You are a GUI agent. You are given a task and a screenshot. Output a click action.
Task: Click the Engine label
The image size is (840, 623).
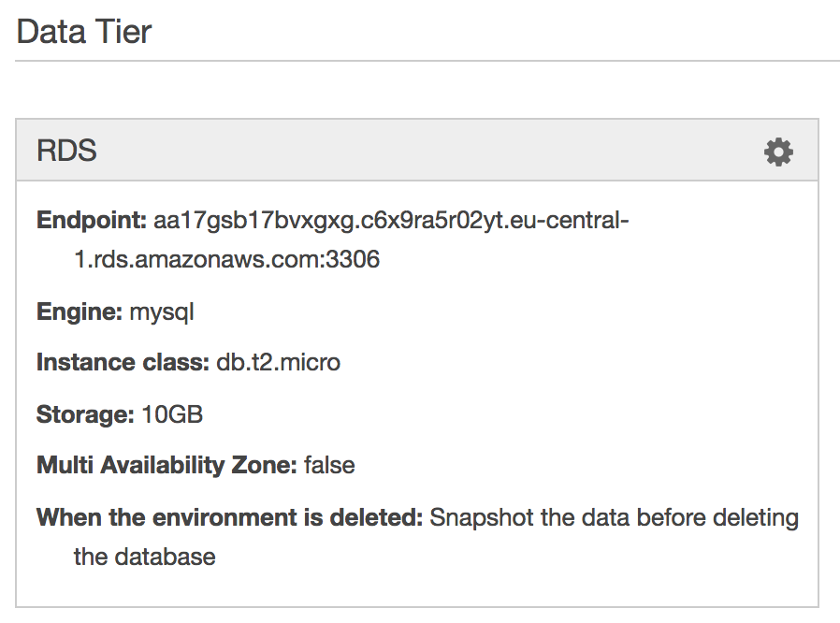80,311
